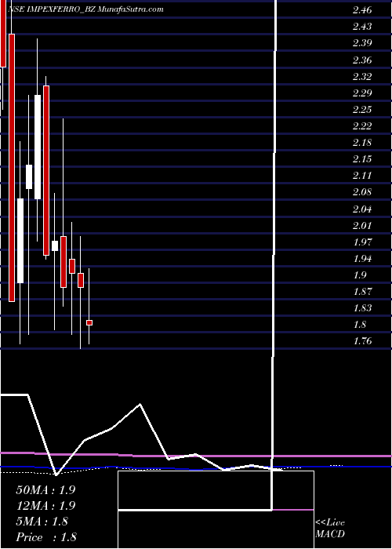The image size is (392, 549).
Task: Click the small white candlestick near 1.97
Action: click(55, 245)
